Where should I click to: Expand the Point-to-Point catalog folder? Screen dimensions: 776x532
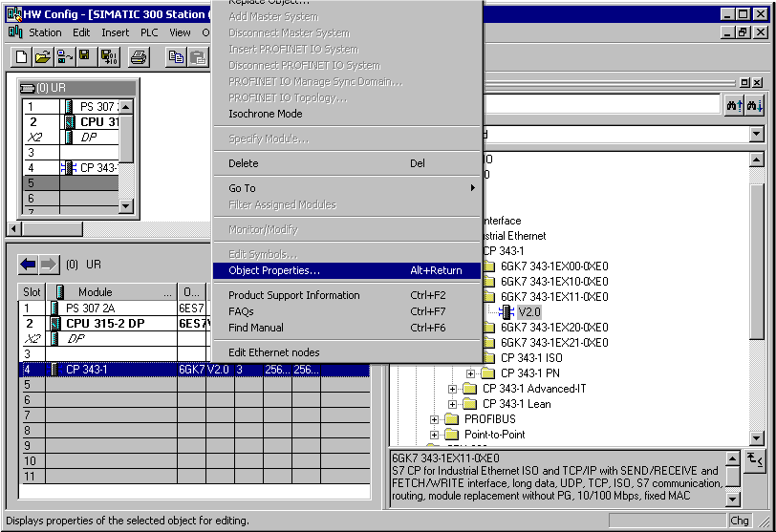pyautogui.click(x=435, y=435)
